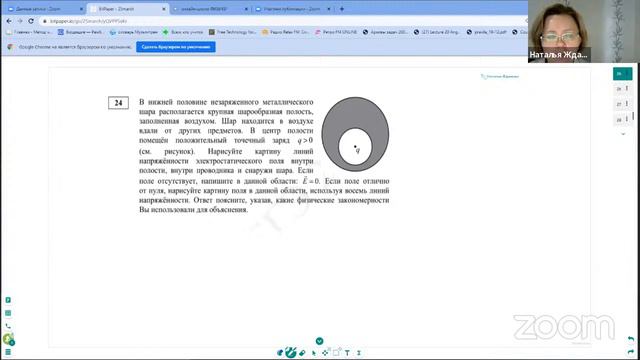Image resolution: width=640 pixels, height=360 pixels.
Task: Open the hamburger menu at bottom left
Action: pos(8,352)
